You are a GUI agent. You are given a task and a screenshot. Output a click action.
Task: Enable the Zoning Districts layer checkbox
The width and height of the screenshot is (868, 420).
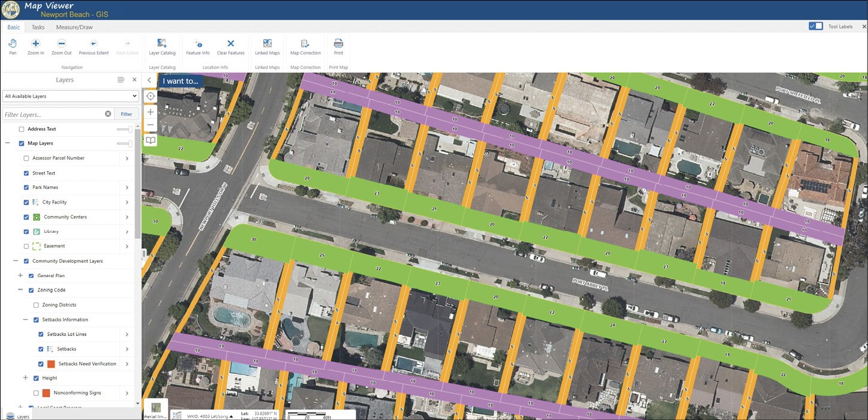tap(35, 304)
